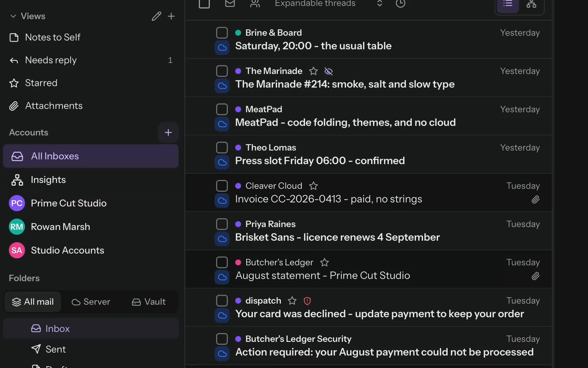Open the Notes to Self view
Screen dimensions: 588x368
[x=91, y=38]
